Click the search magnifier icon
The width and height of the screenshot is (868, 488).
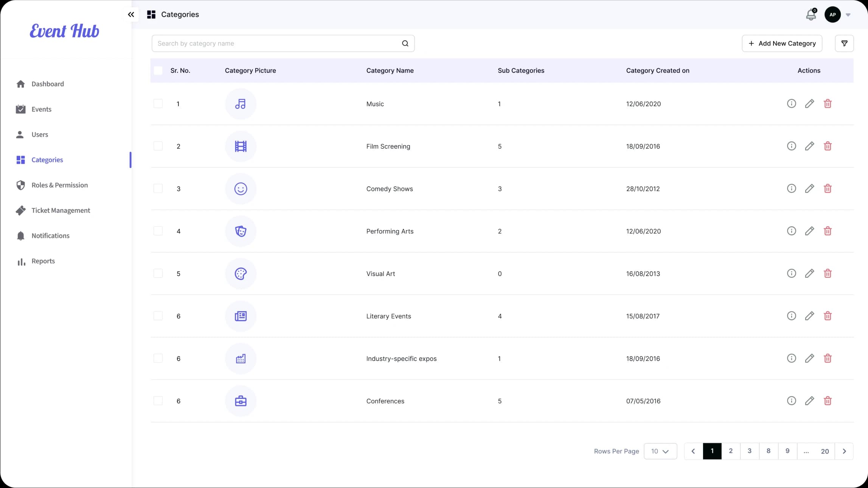pyautogui.click(x=405, y=43)
